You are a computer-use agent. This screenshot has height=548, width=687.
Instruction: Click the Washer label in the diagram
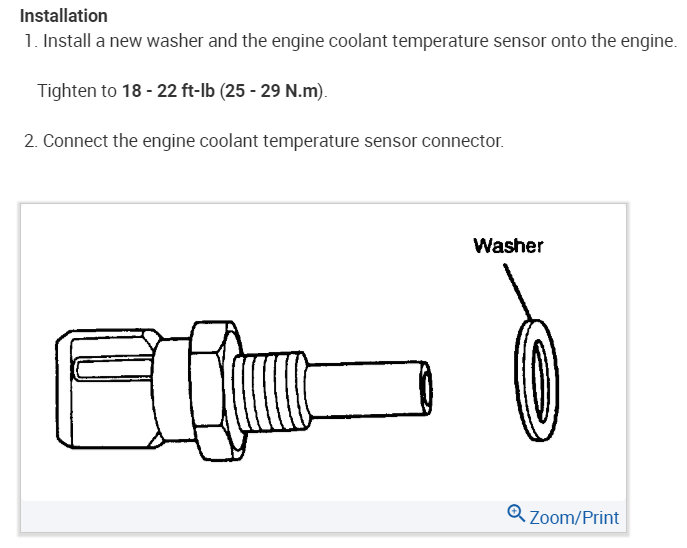508,245
